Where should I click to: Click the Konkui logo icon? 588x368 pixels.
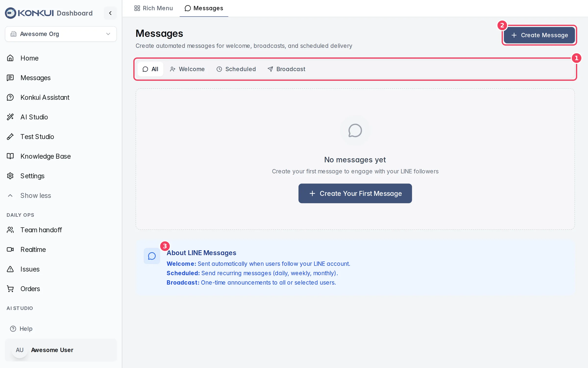(x=11, y=13)
